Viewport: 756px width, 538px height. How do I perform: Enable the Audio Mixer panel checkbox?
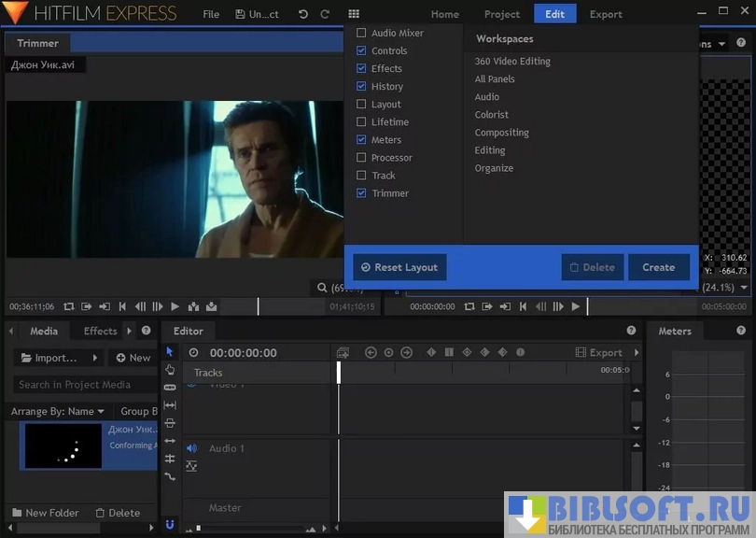pyautogui.click(x=362, y=33)
